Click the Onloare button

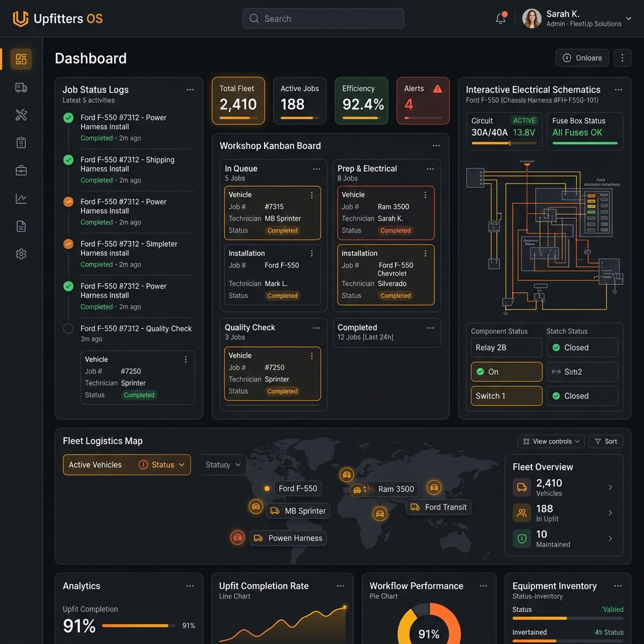582,58
